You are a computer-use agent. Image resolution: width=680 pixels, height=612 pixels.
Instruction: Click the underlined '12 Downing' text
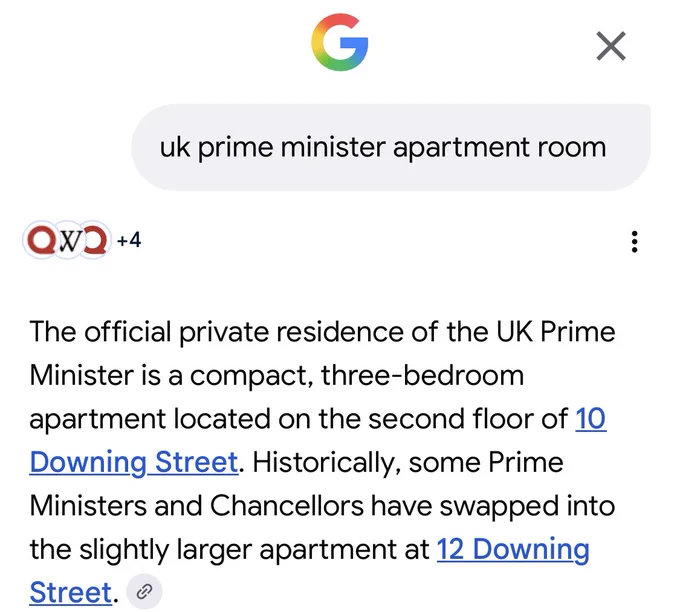coord(513,550)
